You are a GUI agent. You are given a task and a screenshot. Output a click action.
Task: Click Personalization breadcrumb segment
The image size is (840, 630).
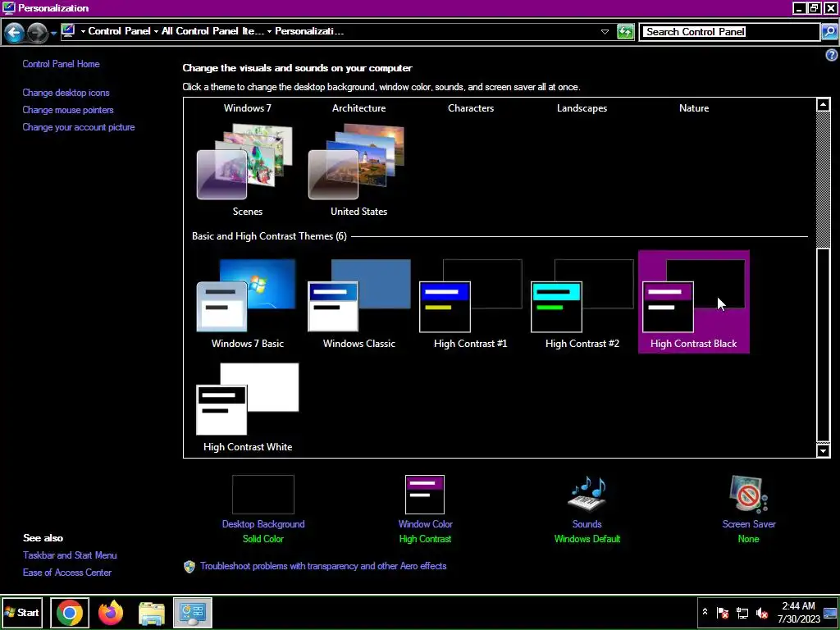coord(309,31)
